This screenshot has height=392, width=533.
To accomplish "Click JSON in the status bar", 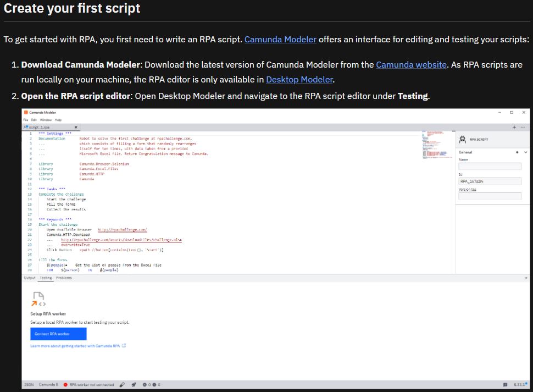I will coord(29,384).
